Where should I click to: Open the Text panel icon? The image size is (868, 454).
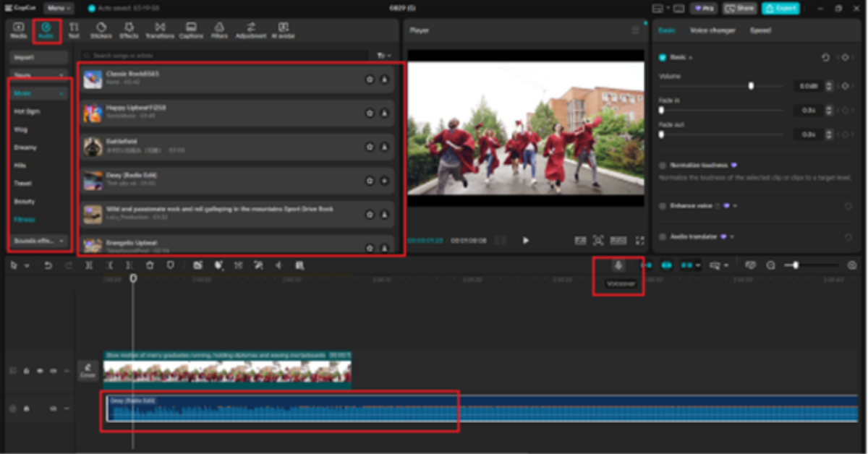pyautogui.click(x=74, y=30)
